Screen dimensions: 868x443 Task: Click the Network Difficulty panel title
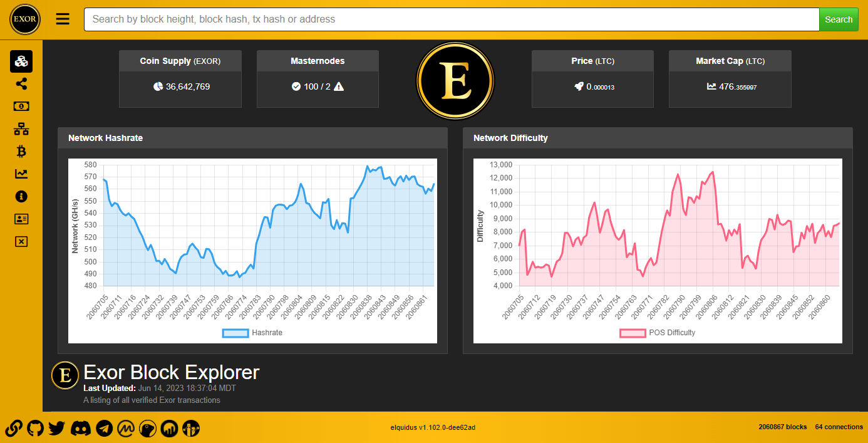click(x=510, y=138)
